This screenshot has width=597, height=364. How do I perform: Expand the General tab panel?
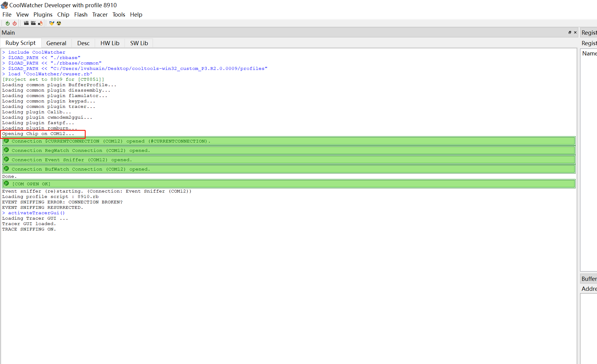(x=56, y=42)
